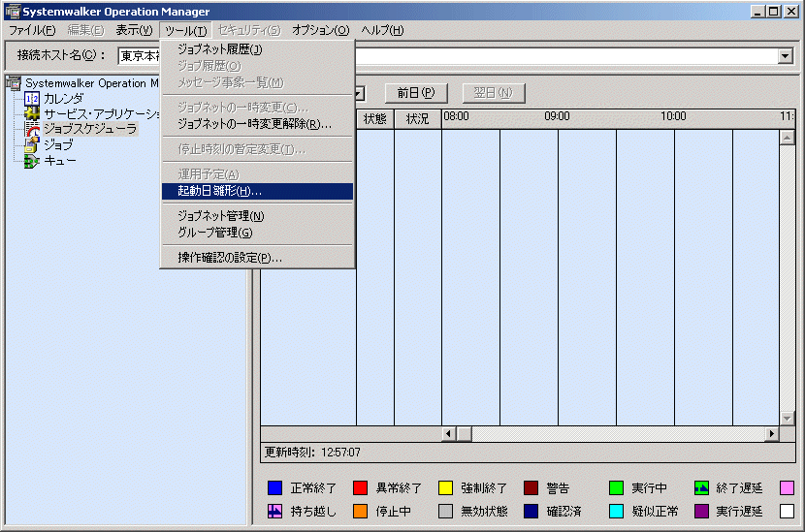Click the cyan 疑似正常 color swatch
The height and width of the screenshot is (532, 805).
coord(616,511)
